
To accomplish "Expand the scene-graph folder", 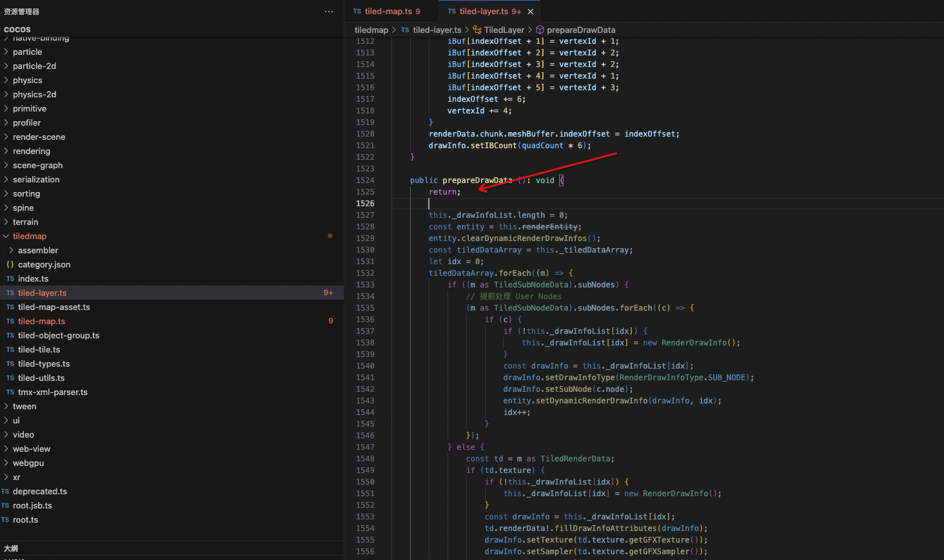I will (x=172, y=166).
